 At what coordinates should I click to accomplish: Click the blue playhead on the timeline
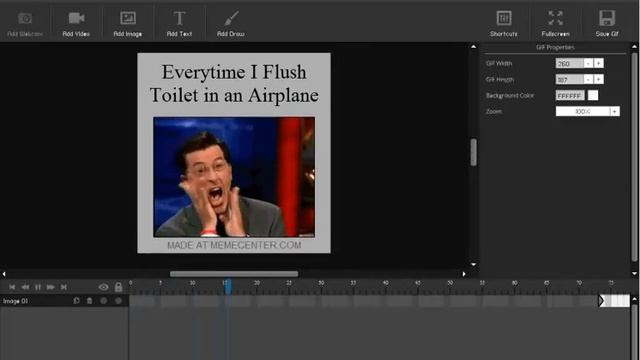click(x=228, y=287)
